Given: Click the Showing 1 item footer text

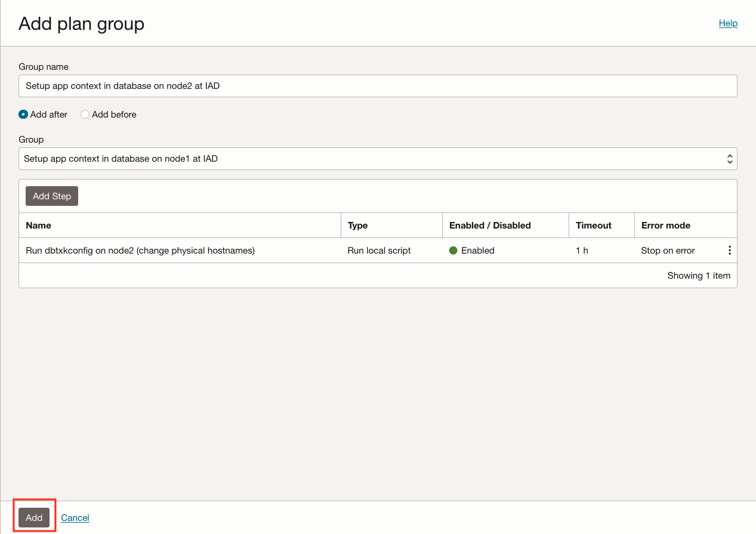Looking at the screenshot, I should pyautogui.click(x=699, y=276).
